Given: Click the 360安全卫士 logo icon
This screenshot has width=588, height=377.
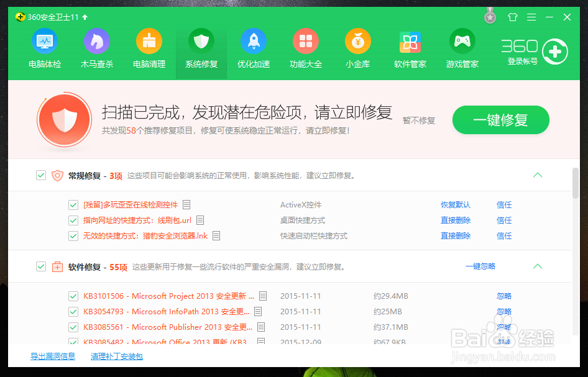Looking at the screenshot, I should [21, 17].
